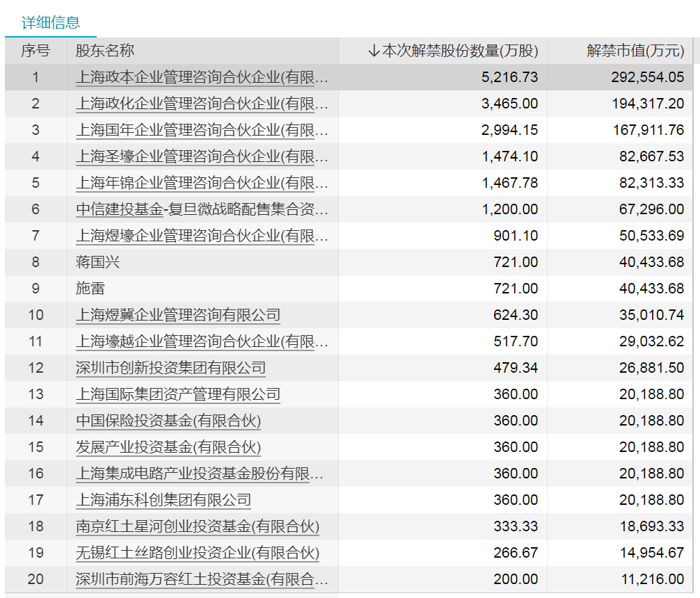Image resolution: width=700 pixels, height=598 pixels.
Task: Click the 股东名称 column header
Action: coord(105,51)
